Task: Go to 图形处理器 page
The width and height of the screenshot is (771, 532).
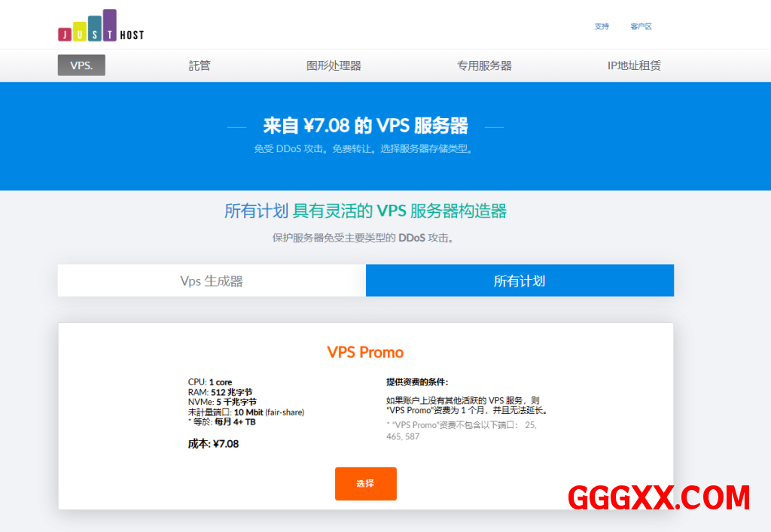Action: pyautogui.click(x=334, y=65)
